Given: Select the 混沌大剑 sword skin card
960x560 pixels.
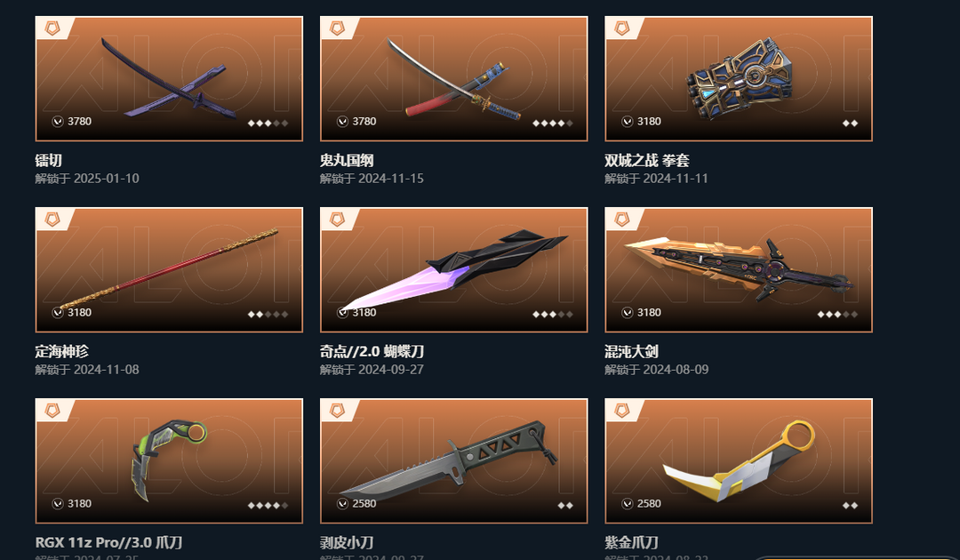Looking at the screenshot, I should point(739,270).
